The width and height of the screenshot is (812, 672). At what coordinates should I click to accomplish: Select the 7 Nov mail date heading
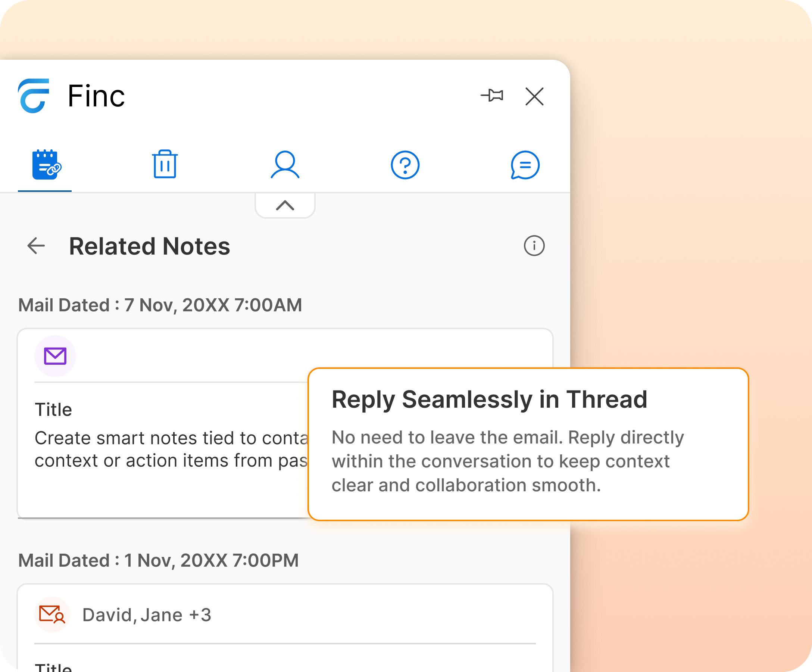[160, 305]
